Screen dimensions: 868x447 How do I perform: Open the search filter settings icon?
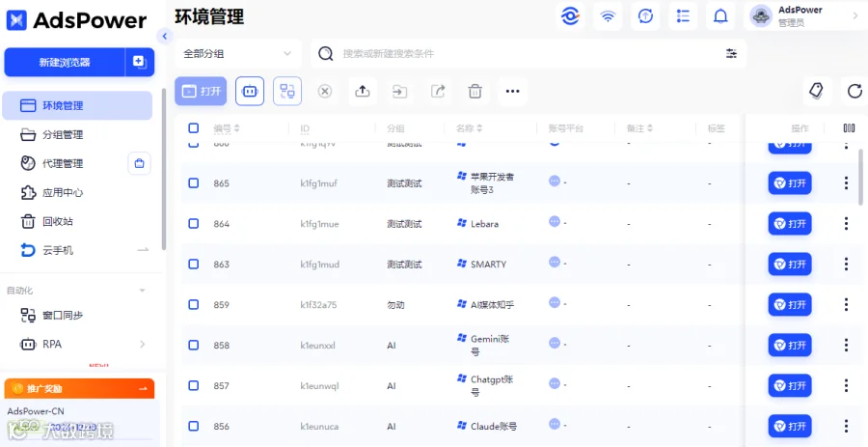pos(731,54)
